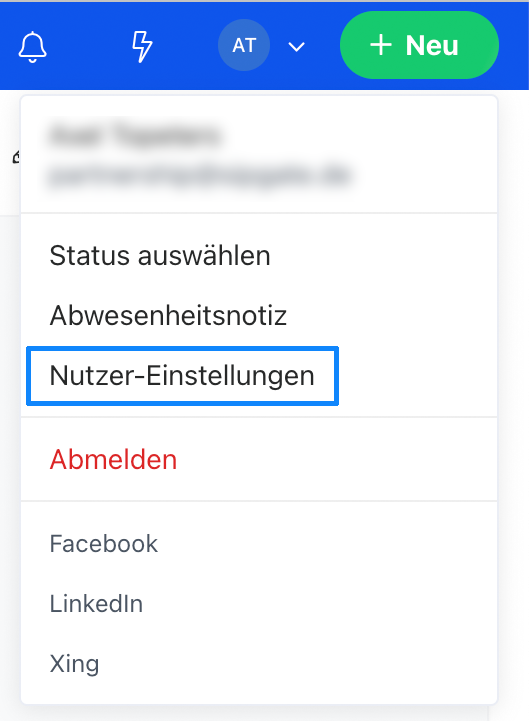Click the plus symbol inside Neu button
529x721 pixels.
click(x=381, y=45)
